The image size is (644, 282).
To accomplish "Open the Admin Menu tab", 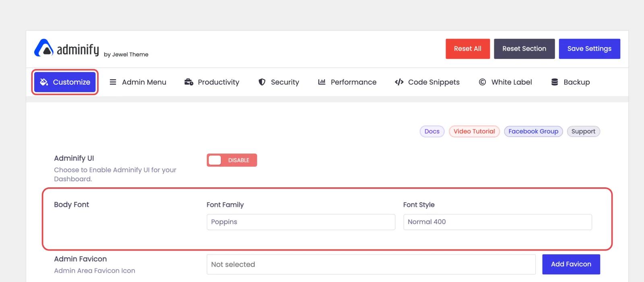I will click(138, 82).
